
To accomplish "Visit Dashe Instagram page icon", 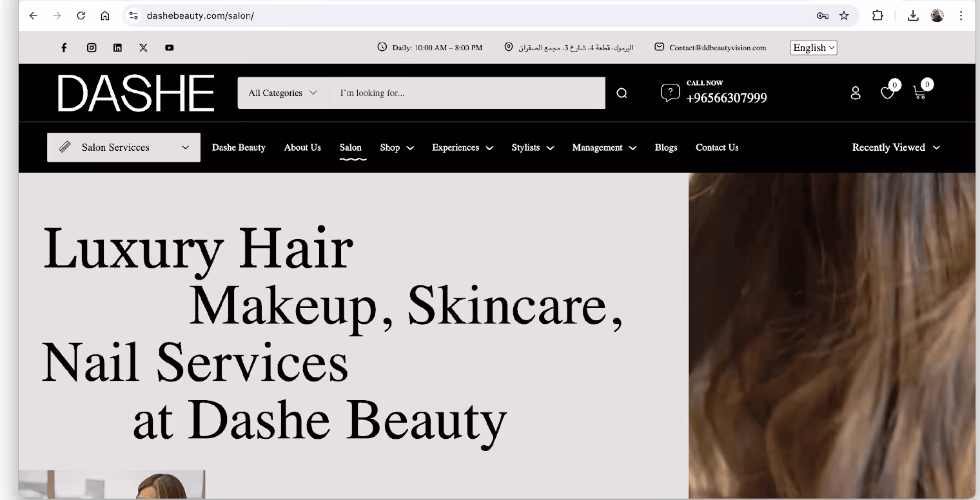I will tap(92, 48).
